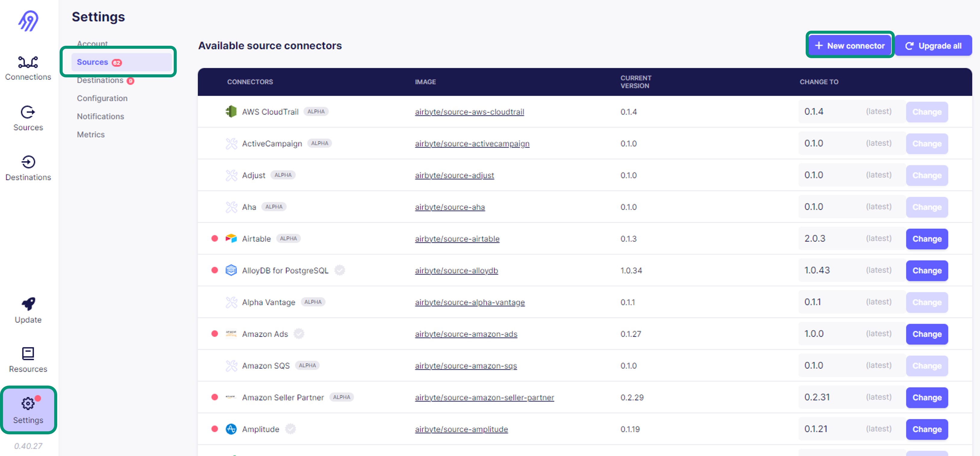Click Change for Amazon Seller Partner

(927, 397)
